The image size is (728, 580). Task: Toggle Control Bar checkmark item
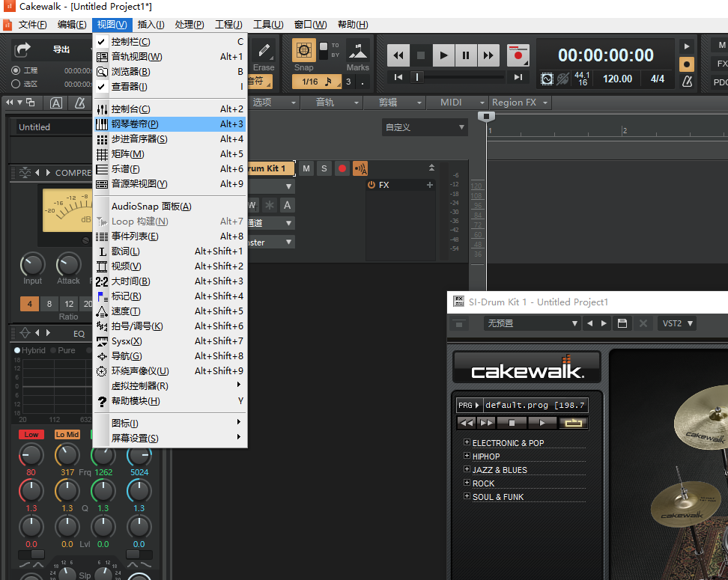click(x=170, y=42)
